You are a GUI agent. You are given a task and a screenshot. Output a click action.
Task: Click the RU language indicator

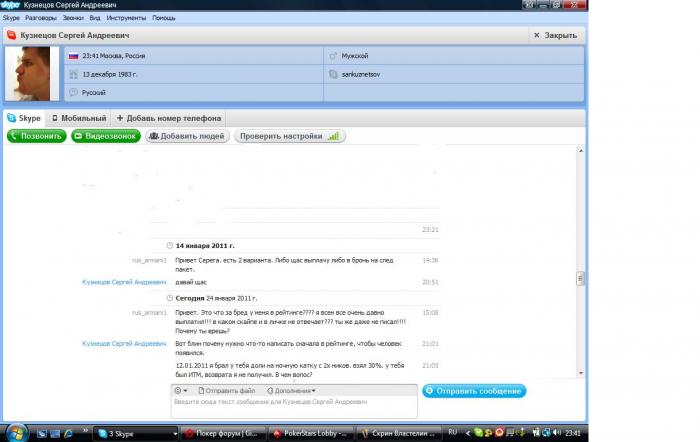point(453,433)
